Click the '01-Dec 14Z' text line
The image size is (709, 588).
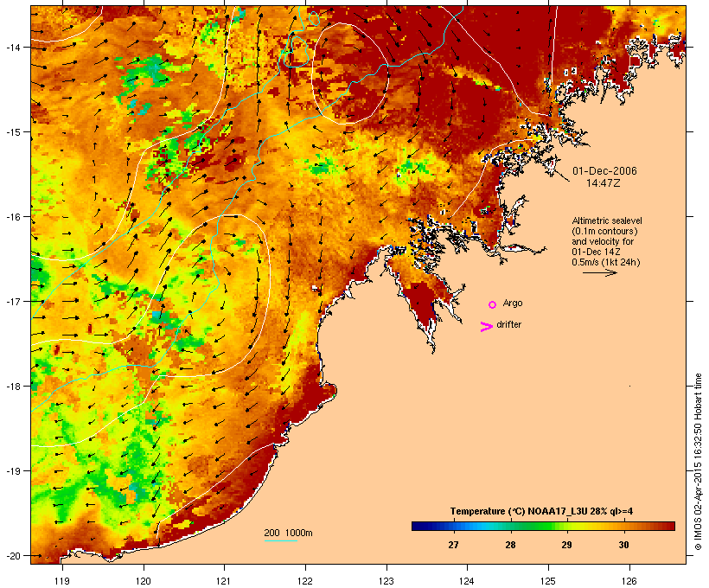tap(596, 252)
